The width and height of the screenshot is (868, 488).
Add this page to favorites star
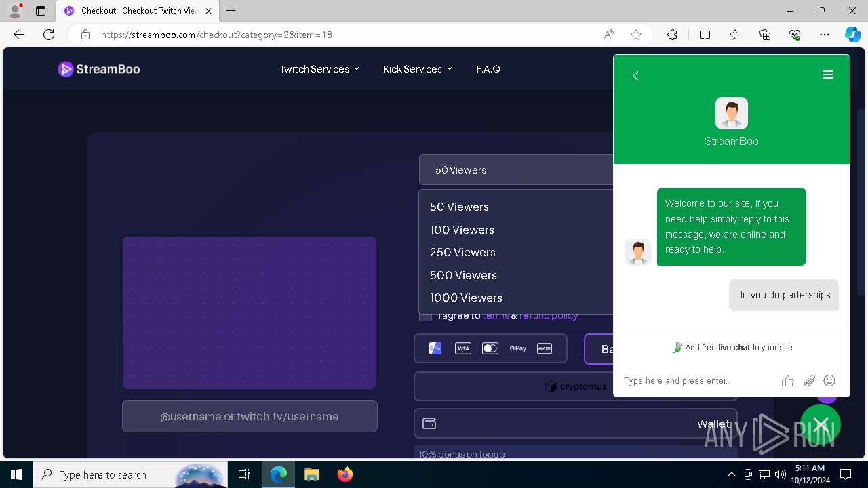click(635, 35)
